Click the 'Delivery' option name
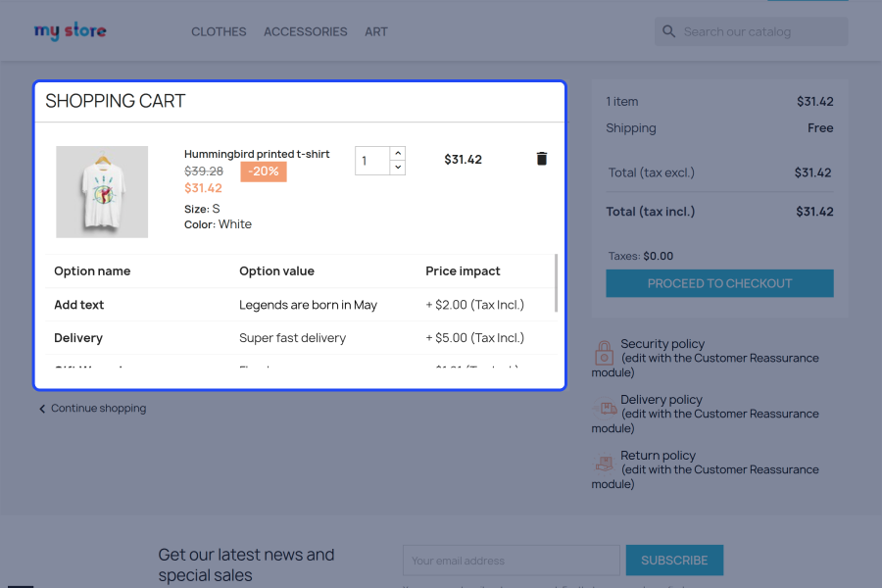The height and width of the screenshot is (588, 882). [x=78, y=338]
